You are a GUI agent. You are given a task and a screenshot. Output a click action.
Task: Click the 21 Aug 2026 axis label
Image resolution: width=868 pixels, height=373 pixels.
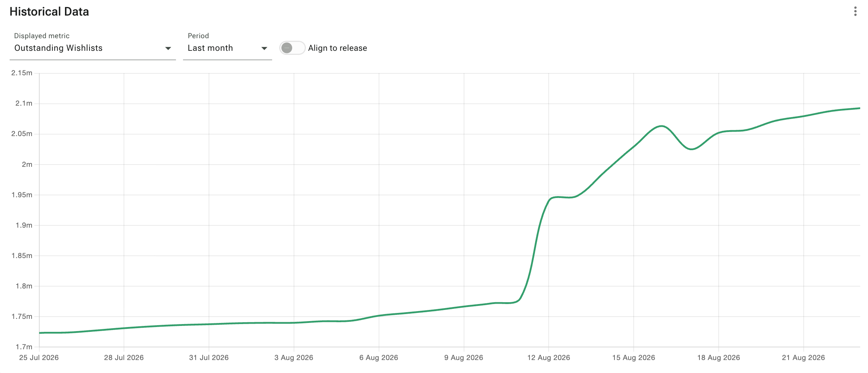click(803, 358)
